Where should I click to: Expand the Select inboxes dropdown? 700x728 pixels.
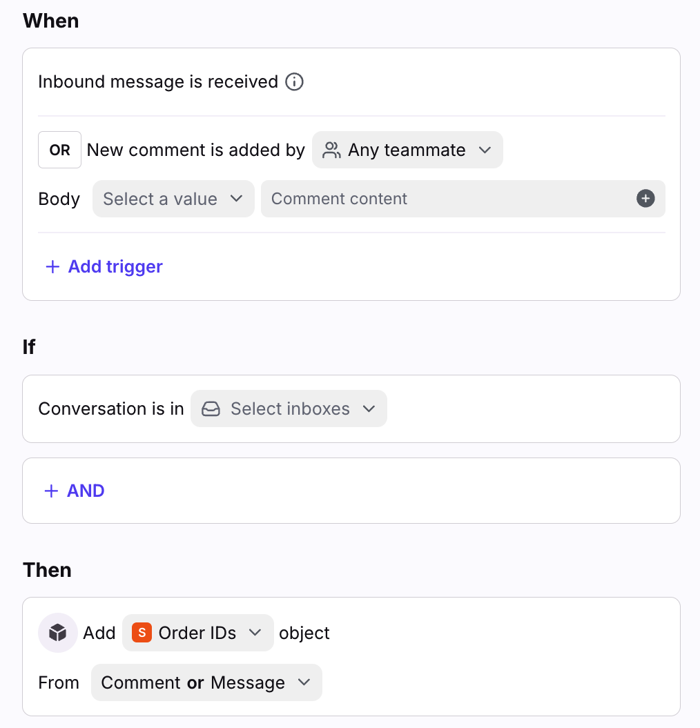(x=289, y=409)
